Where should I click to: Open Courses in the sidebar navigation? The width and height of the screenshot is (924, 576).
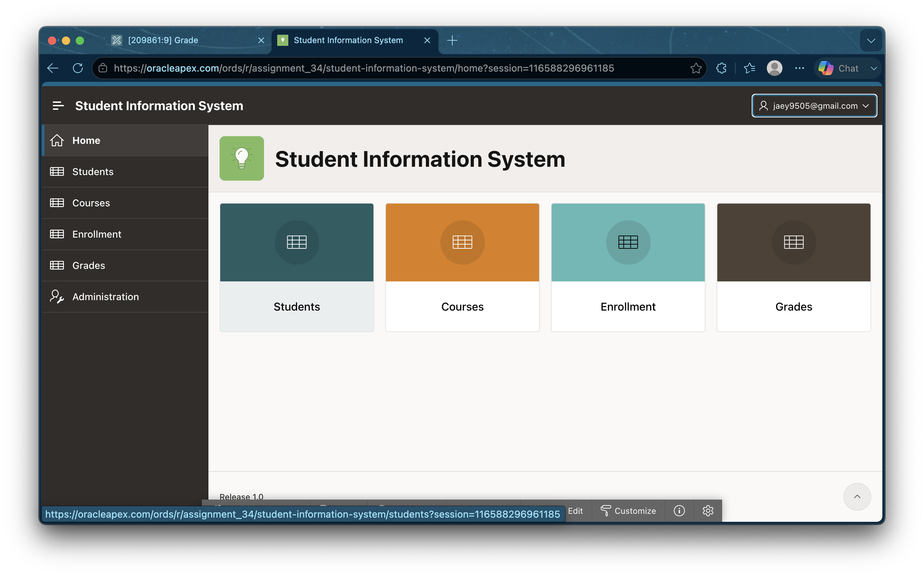[125, 203]
